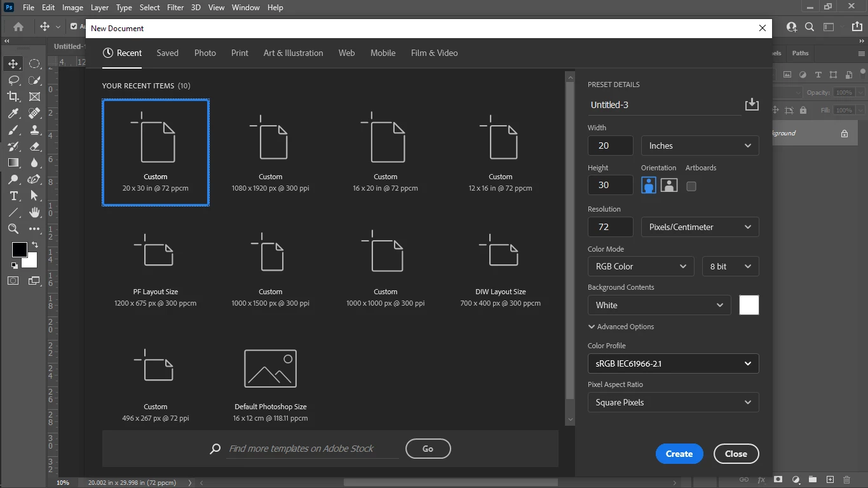Click the Create button
This screenshot has width=868, height=488.
[679, 454]
